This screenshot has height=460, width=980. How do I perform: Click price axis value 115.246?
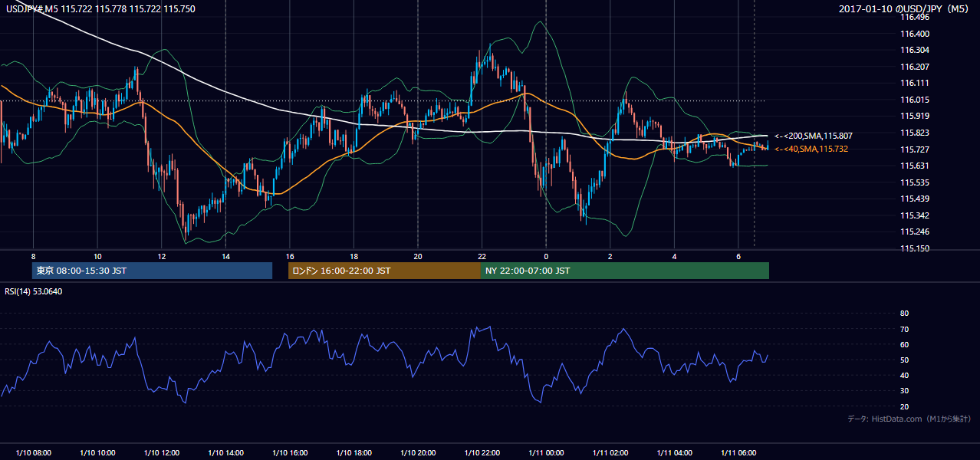point(914,232)
